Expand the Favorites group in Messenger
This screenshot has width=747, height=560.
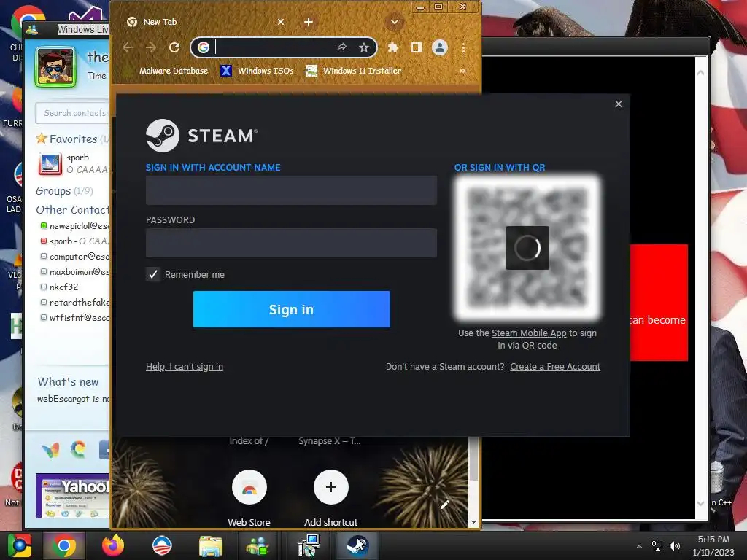pyautogui.click(x=71, y=139)
